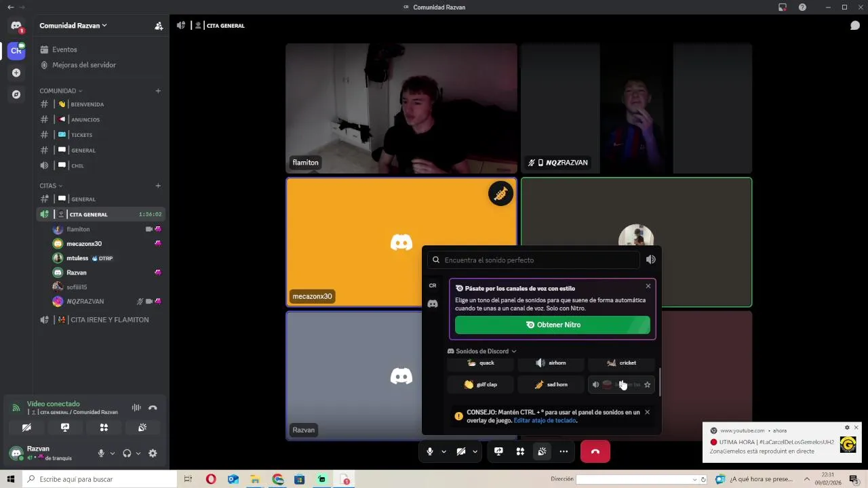Image resolution: width=868 pixels, height=488 pixels.
Task: Mute microphone in the user panel
Action: point(101,453)
